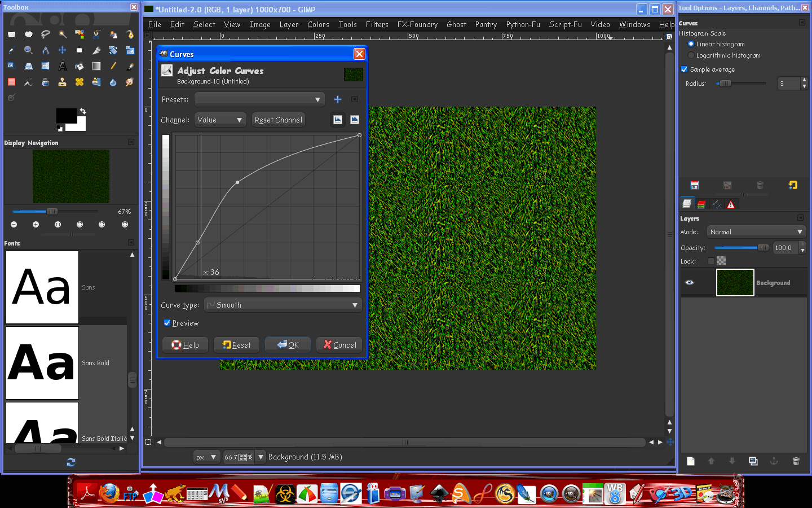Open the layer Mode dropdown
The image size is (812, 508).
pos(756,231)
